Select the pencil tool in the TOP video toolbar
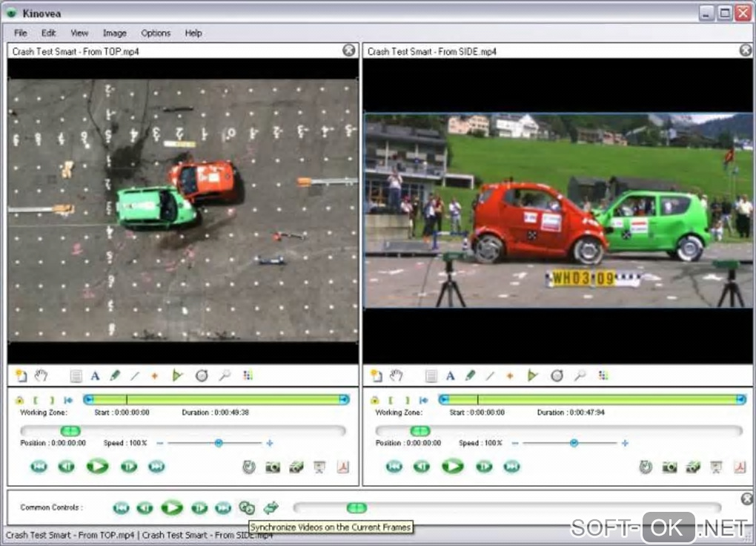Viewport: 756px width, 546px height. click(115, 375)
